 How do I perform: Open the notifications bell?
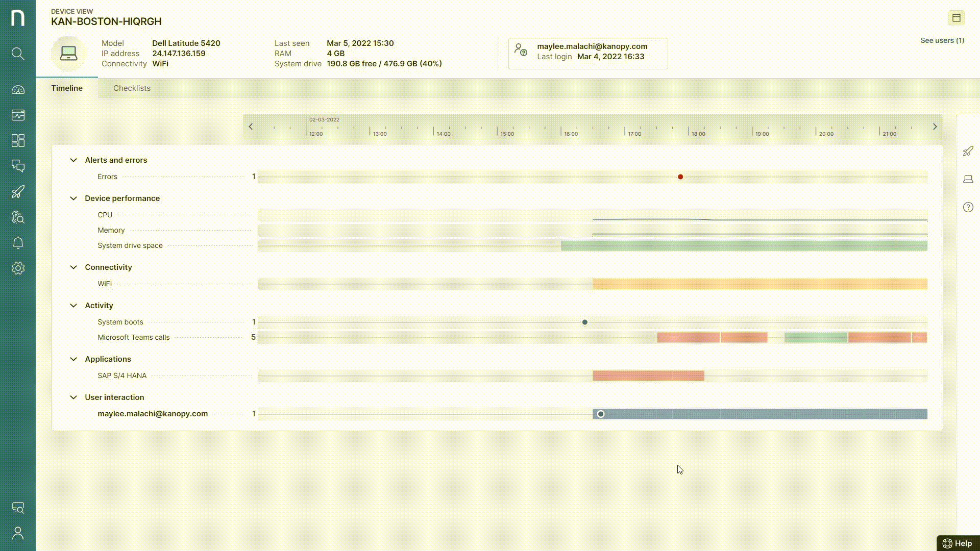click(18, 243)
